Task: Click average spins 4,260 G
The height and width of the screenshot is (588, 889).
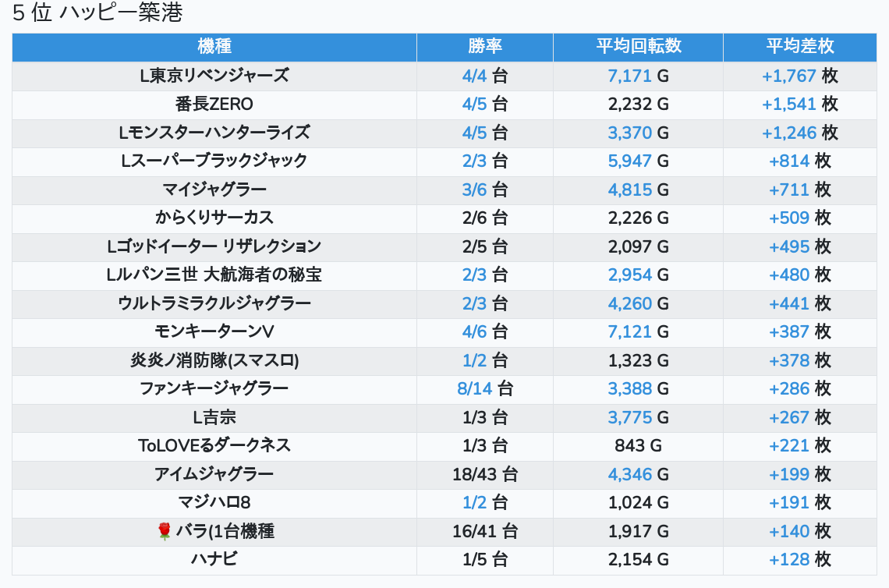Action: [x=639, y=303]
